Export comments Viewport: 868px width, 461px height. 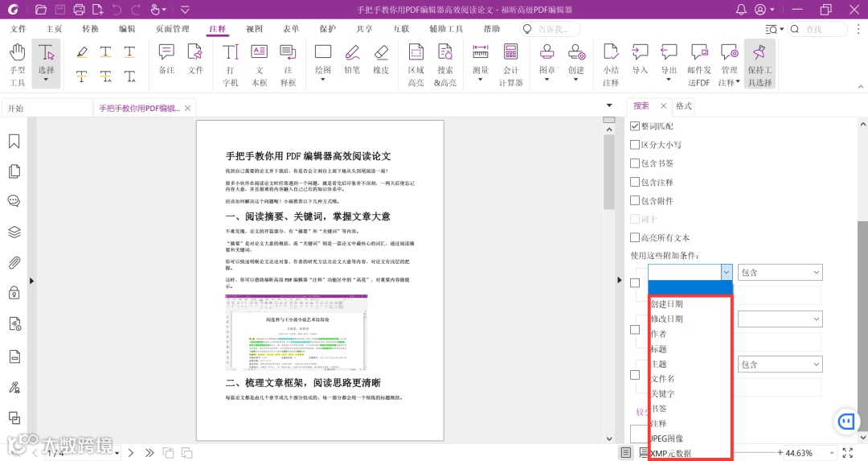pos(669,62)
